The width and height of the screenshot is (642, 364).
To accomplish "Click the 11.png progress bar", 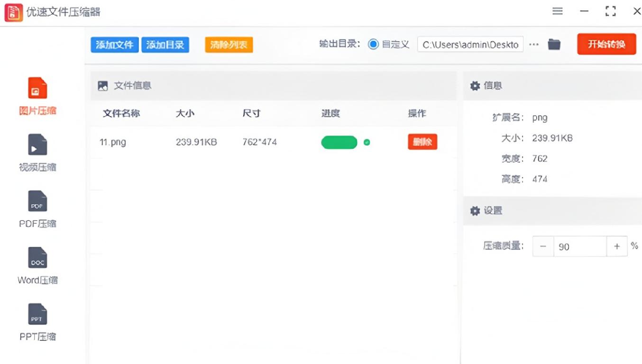I will point(339,142).
